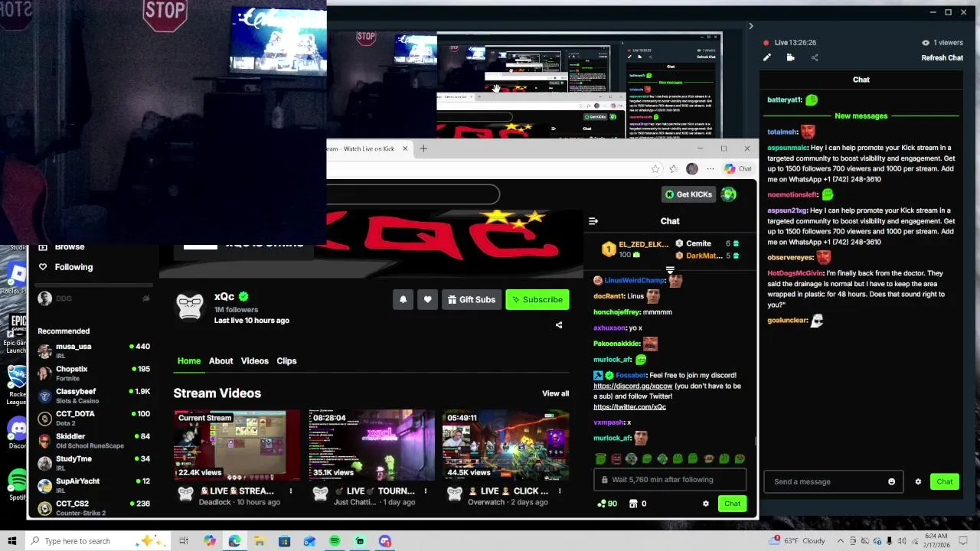Open the emoji picker in Send a message

point(891,481)
